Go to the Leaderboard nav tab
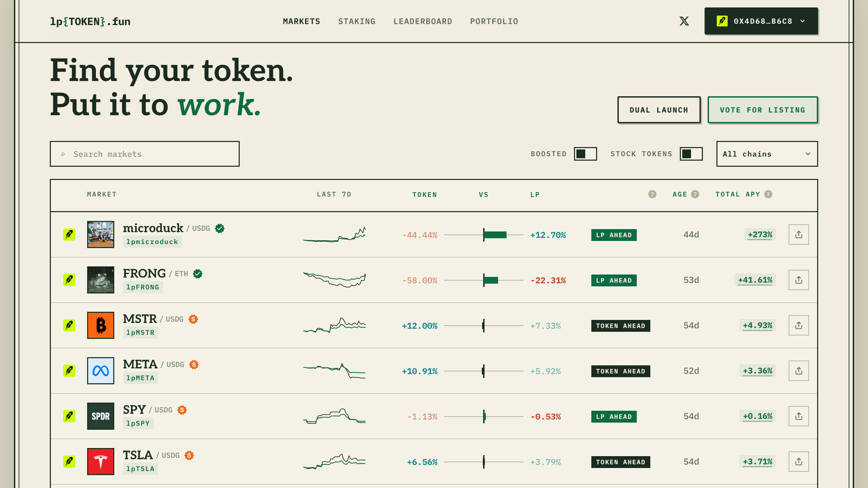The height and width of the screenshot is (488, 868). tap(423, 21)
